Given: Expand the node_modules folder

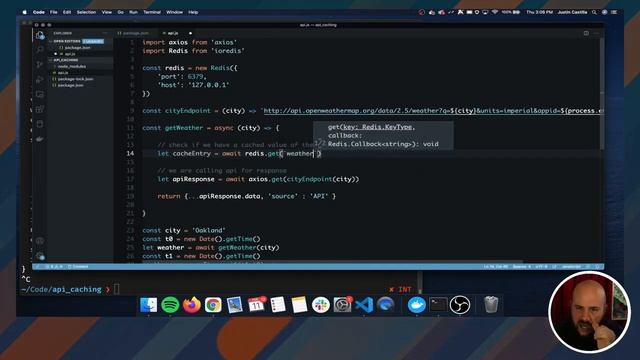Looking at the screenshot, I should tap(71, 66).
